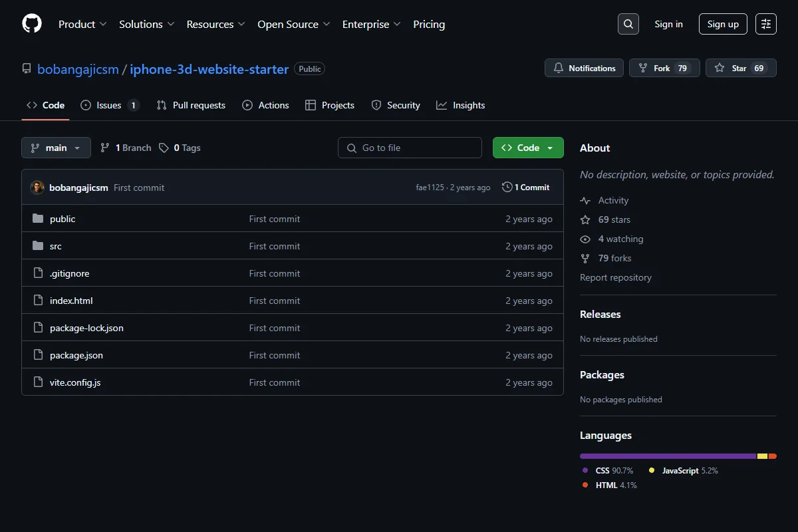This screenshot has height=532, width=798.
Task: Open the green Code dropdown
Action: point(528,148)
